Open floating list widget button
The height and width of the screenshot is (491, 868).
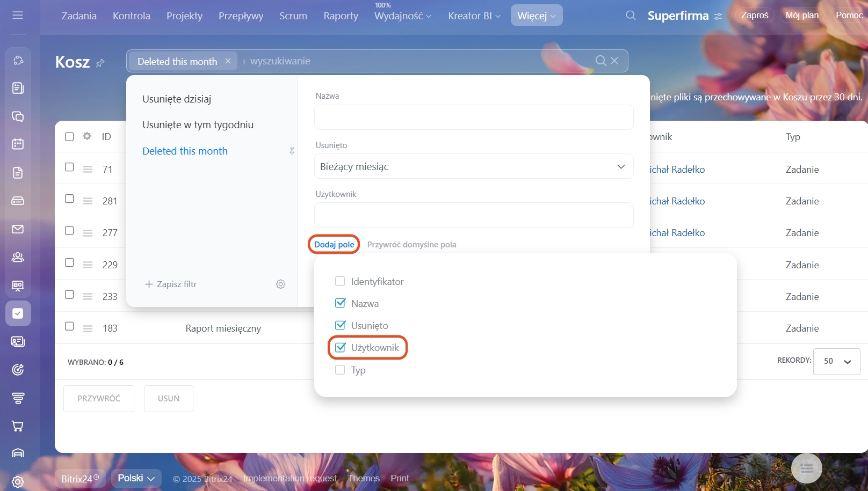click(x=806, y=468)
